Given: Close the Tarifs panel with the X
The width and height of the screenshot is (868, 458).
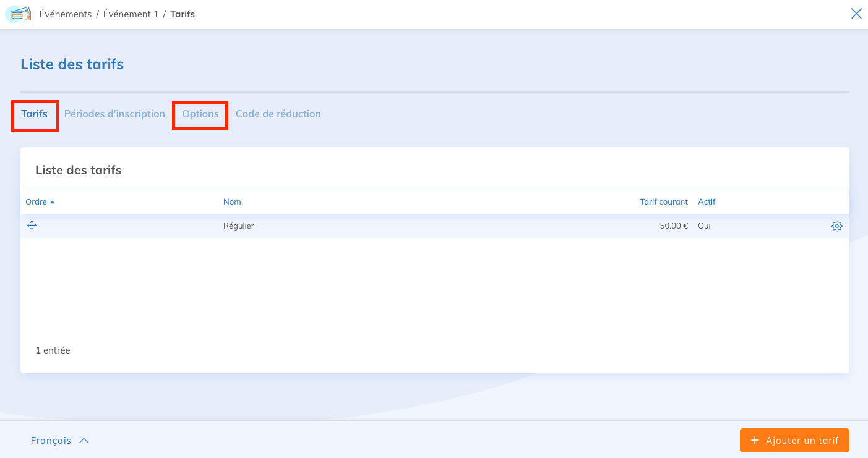Looking at the screenshot, I should [x=856, y=14].
